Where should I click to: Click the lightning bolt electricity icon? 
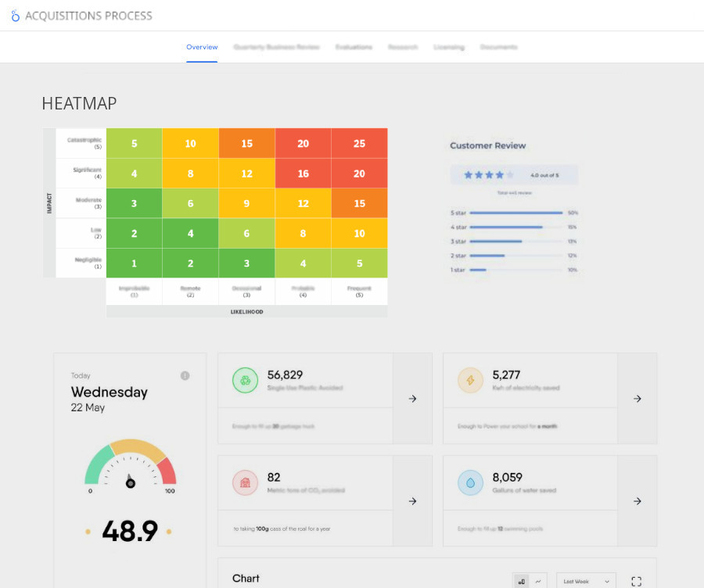(x=470, y=381)
